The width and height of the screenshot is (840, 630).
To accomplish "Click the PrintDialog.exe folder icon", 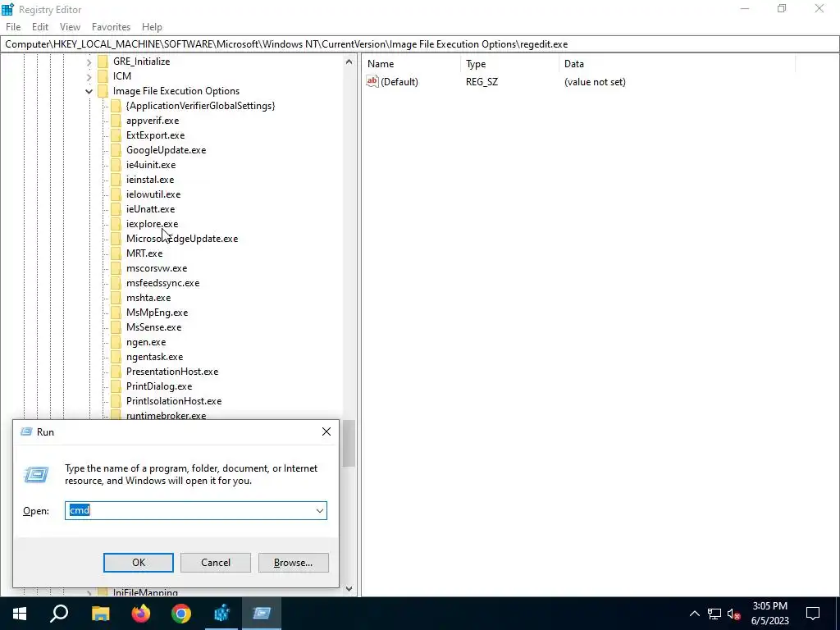I will point(116,386).
